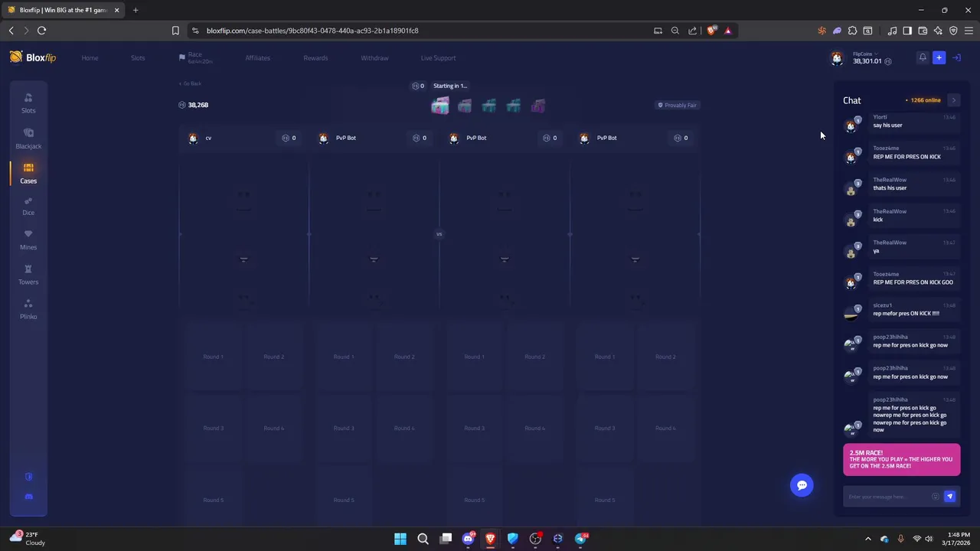Viewport: 980px width, 551px height.
Task: Close the Bloxflip browser tab
Action: point(116,10)
